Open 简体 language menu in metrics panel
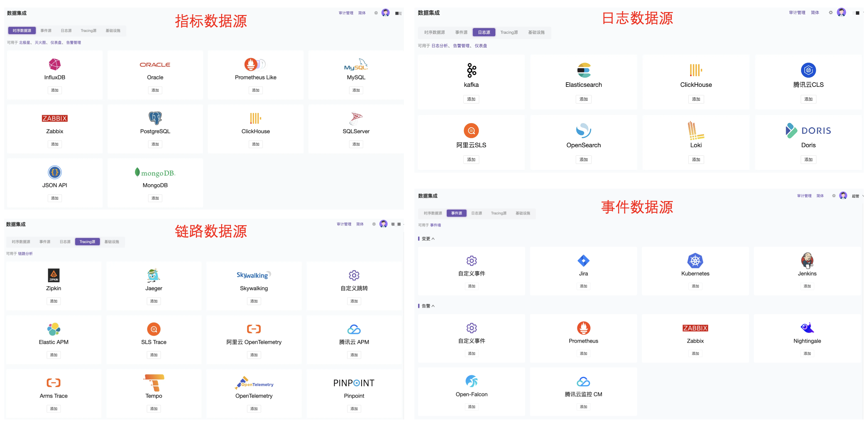The image size is (868, 425). click(x=362, y=13)
